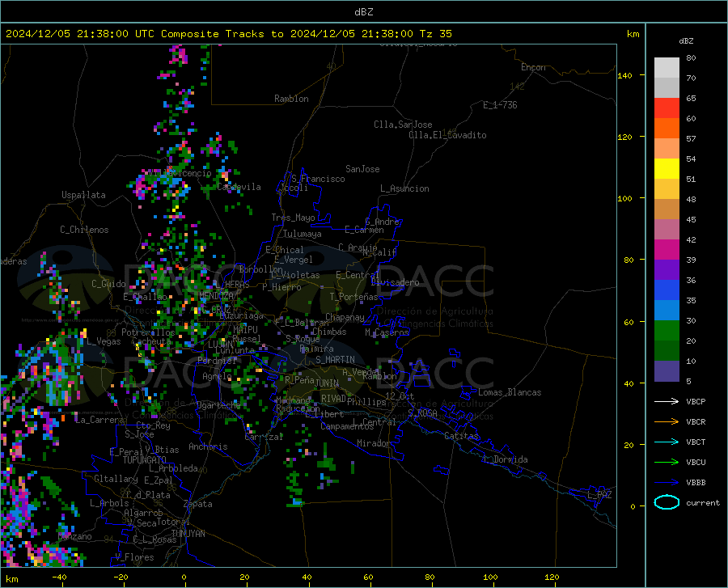This screenshot has width=728, height=588.
Task: Click the orange VBCR arrow legend icon
Action: [667, 421]
